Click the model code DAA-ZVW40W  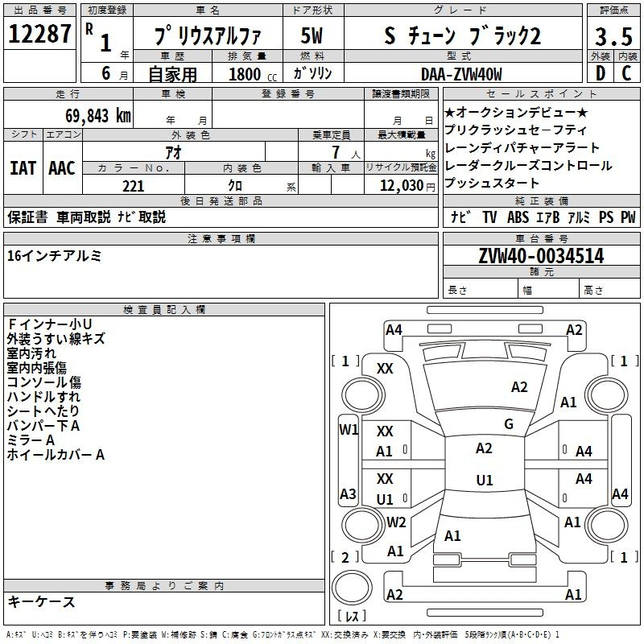(x=461, y=74)
